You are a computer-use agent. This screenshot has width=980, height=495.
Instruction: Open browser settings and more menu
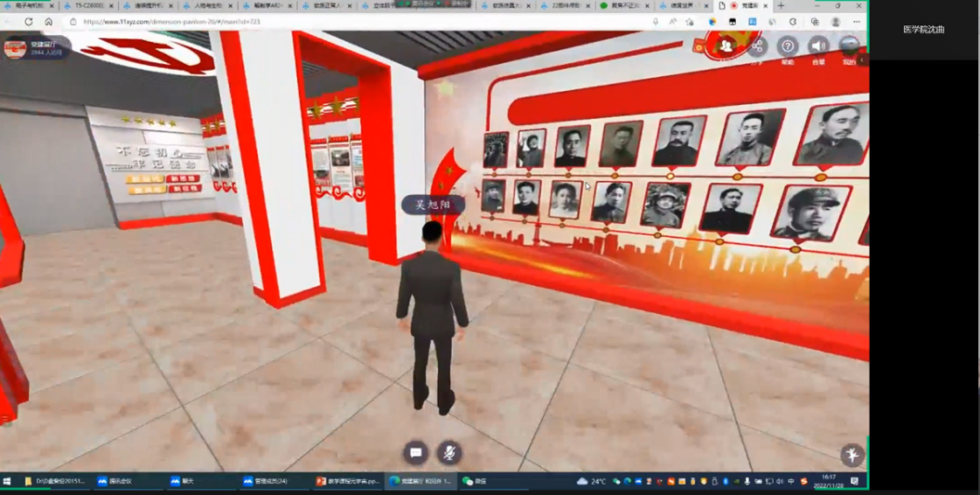click(857, 21)
